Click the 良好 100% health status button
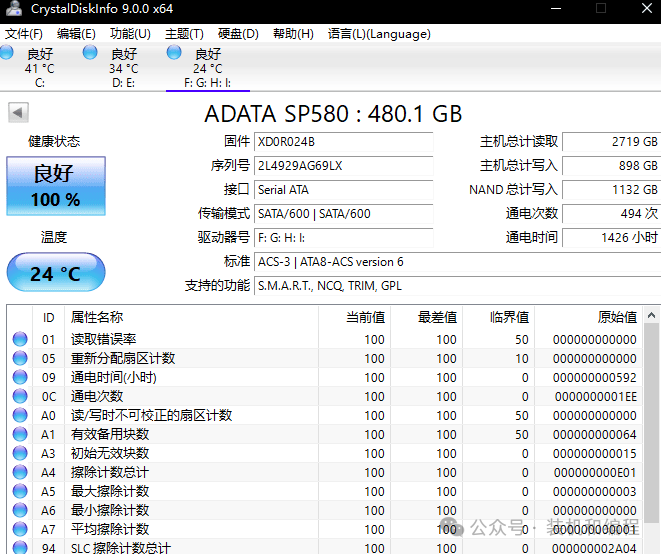The width and height of the screenshot is (661, 554). coord(56,186)
